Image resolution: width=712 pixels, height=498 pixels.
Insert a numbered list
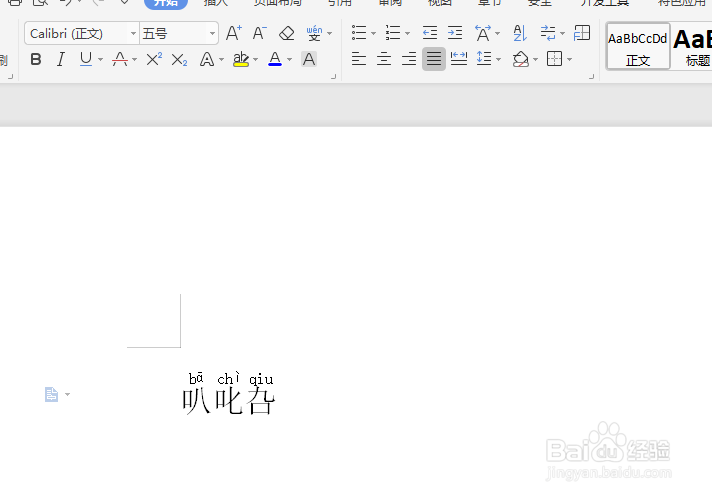click(x=392, y=33)
